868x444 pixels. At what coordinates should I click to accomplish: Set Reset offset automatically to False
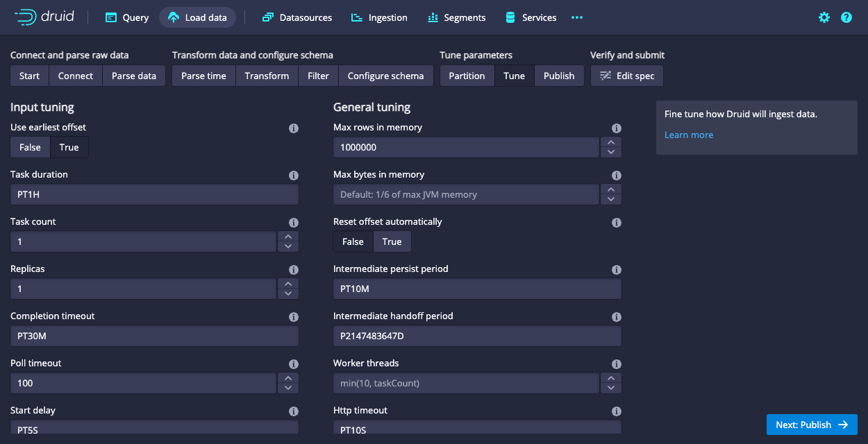pyautogui.click(x=351, y=241)
